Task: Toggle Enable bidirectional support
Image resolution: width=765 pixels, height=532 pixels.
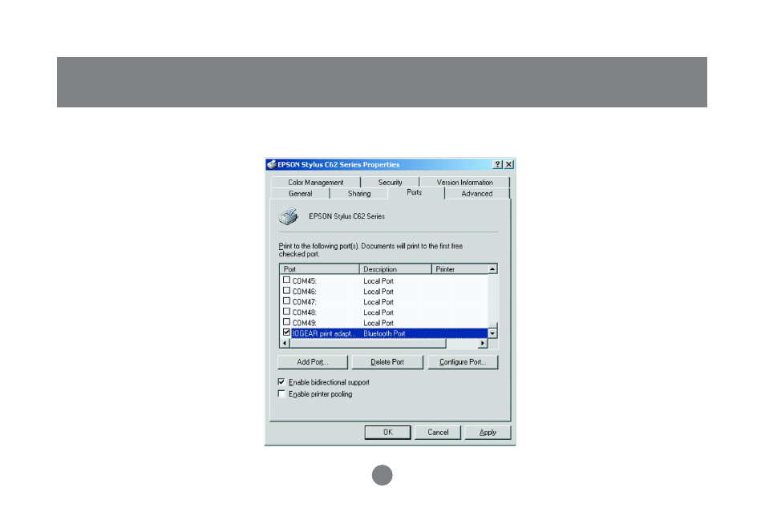Action: pos(281,382)
